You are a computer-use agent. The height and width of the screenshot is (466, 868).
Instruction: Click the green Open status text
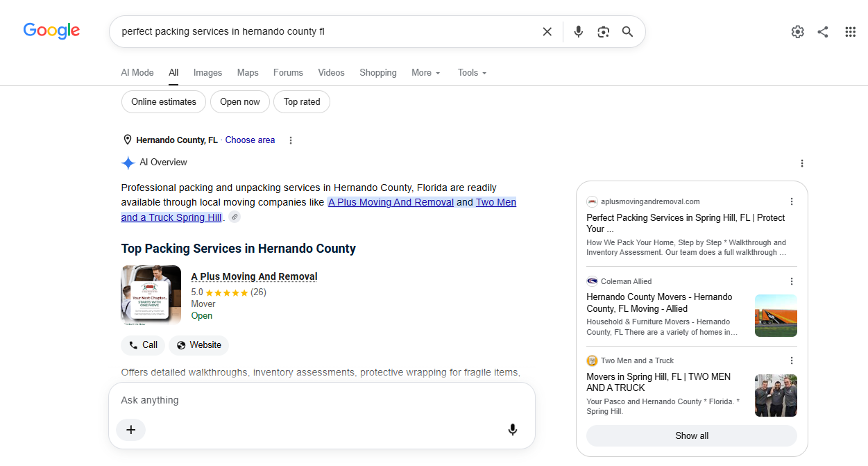[x=201, y=316]
